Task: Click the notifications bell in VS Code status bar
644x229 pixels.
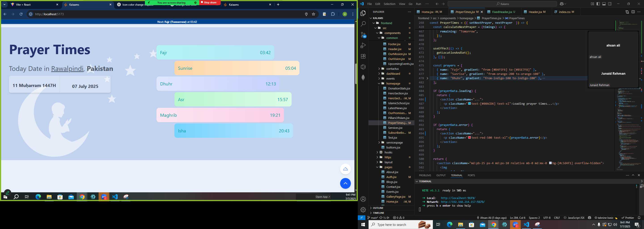Action: click(639, 218)
